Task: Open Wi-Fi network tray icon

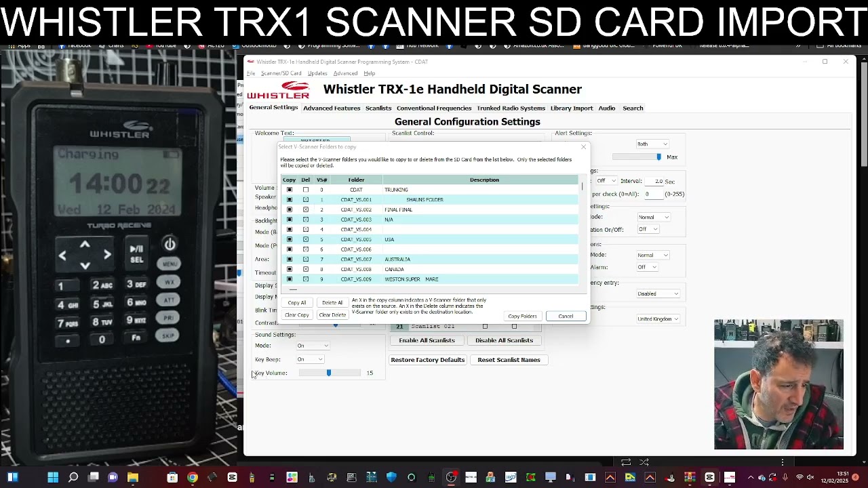Action: click(800, 477)
